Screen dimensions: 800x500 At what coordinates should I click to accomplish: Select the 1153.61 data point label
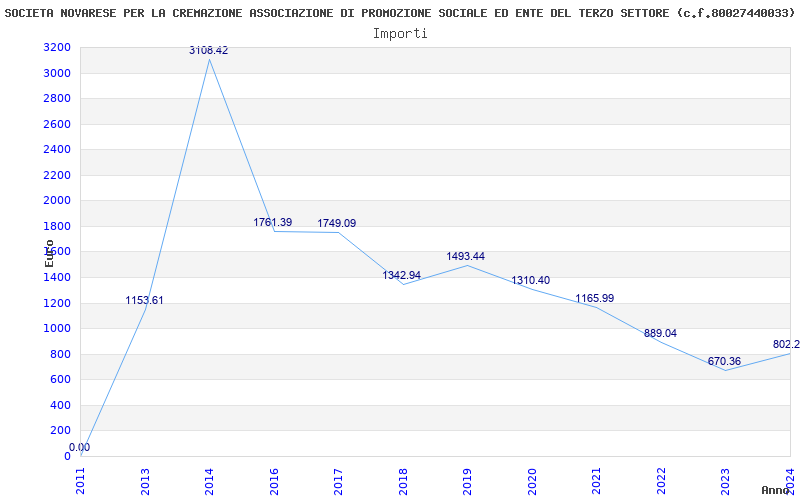144,301
